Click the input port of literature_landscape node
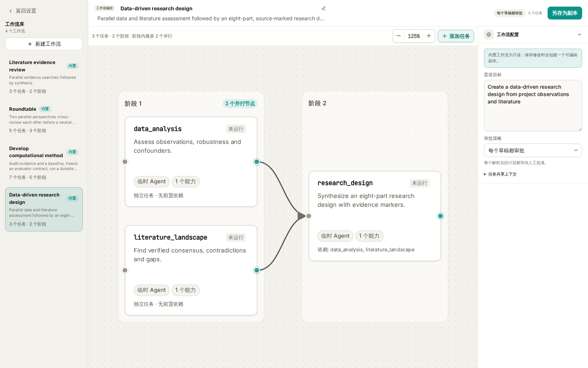Viewport: 588px width, 368px height. pyautogui.click(x=125, y=270)
